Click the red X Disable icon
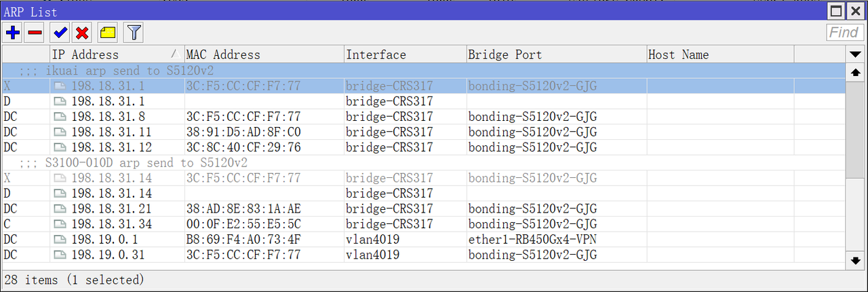This screenshot has height=292, width=868. tap(83, 32)
